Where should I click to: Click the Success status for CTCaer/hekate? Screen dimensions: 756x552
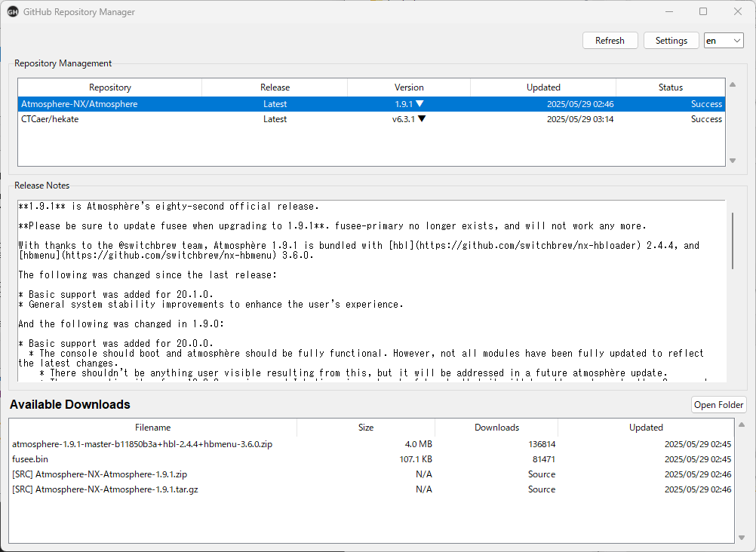coord(706,118)
